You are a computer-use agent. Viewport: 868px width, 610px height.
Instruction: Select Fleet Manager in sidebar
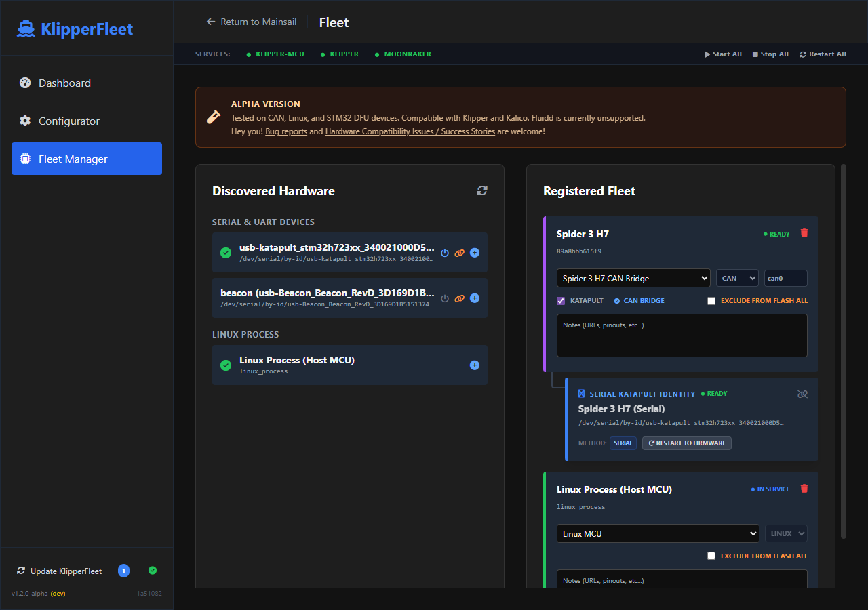[x=87, y=159]
